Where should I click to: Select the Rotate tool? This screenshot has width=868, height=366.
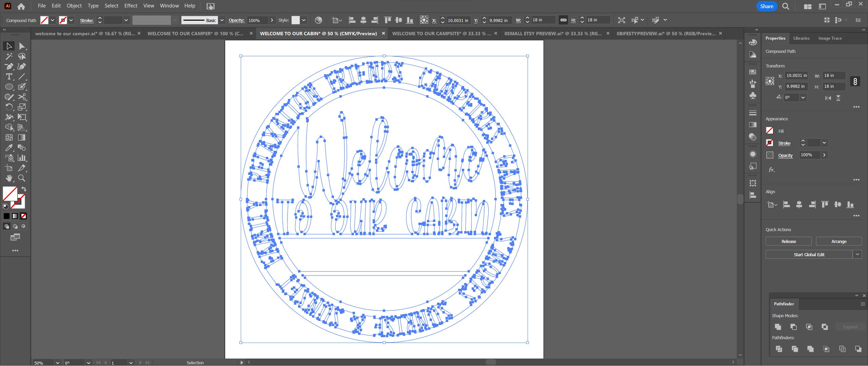coord(8,107)
